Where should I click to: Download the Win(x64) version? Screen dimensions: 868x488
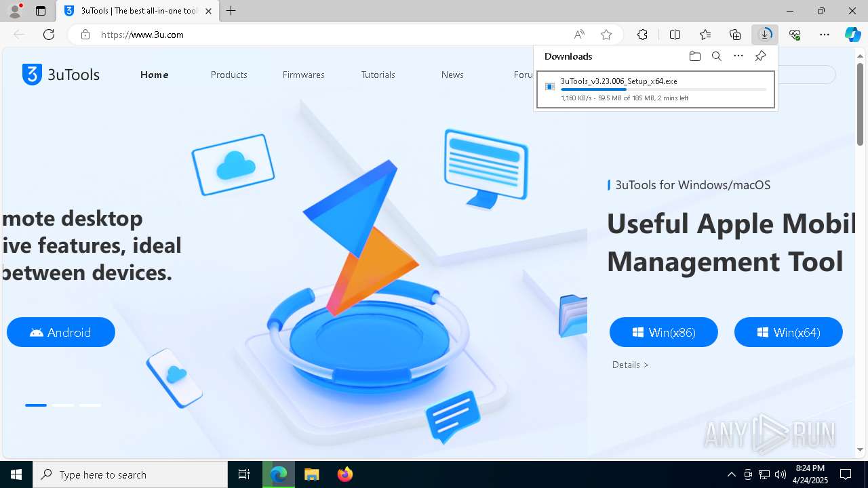click(x=789, y=332)
